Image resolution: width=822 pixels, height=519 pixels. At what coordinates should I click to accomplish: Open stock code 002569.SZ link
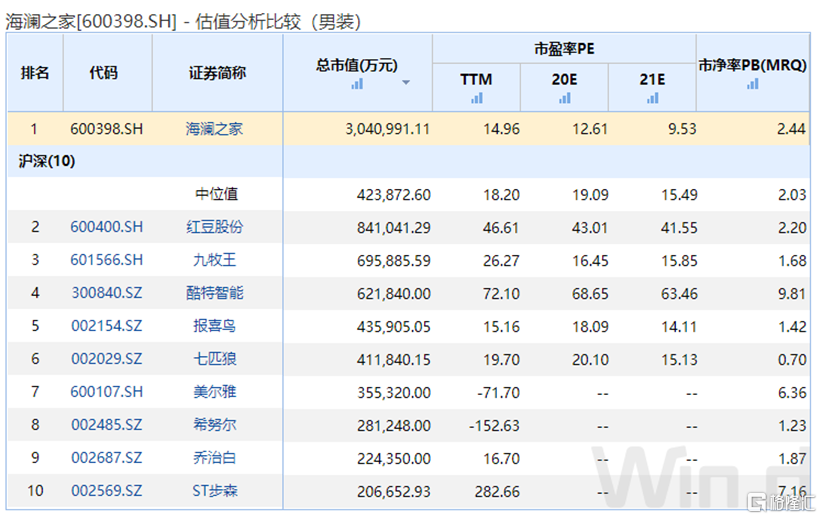tap(106, 491)
